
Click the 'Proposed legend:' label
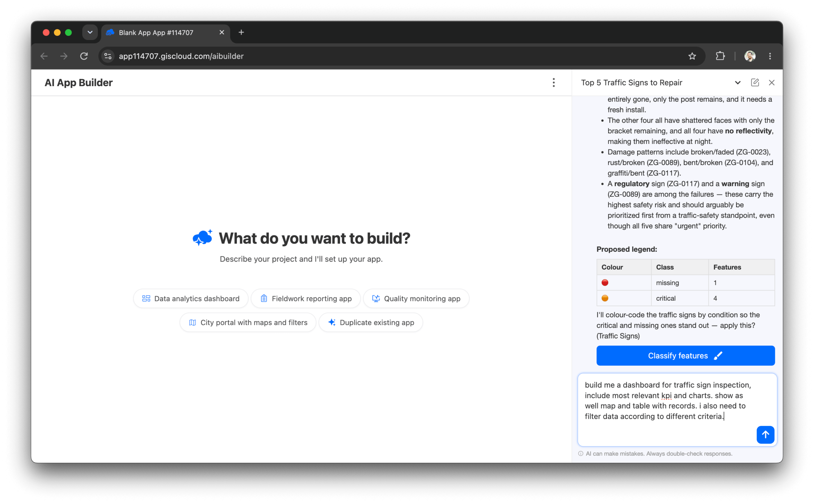pos(627,249)
